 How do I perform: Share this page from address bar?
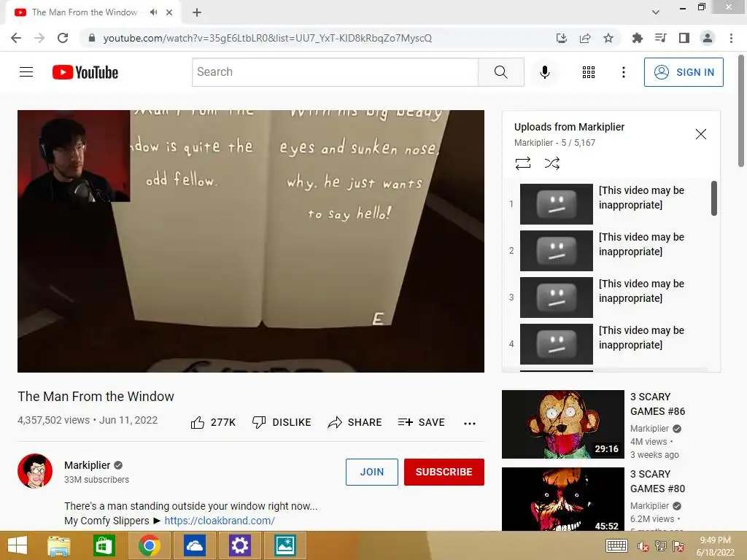[x=585, y=38]
